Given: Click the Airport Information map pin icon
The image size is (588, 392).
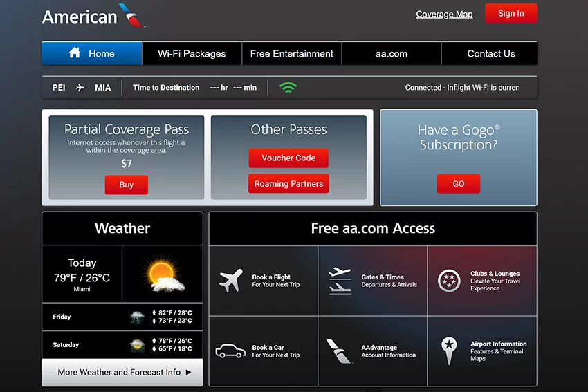Looking at the screenshot, I should [449, 351].
